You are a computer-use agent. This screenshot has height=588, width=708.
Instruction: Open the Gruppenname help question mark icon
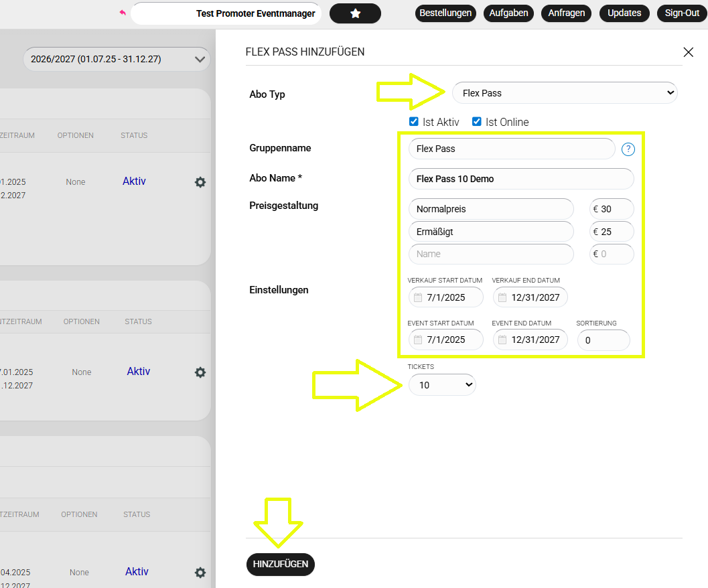(628, 149)
